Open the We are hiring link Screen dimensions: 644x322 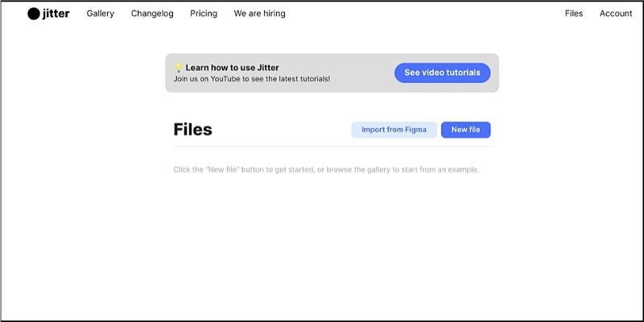(259, 14)
